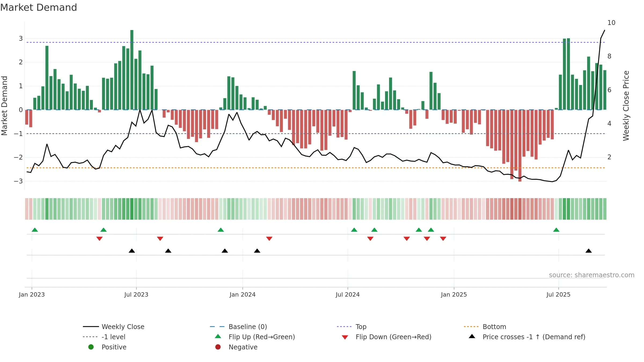Image resolution: width=644 pixels, height=362 pixels.
Task: Click first green flip-up marker near Jan 2023
Action: [35, 230]
